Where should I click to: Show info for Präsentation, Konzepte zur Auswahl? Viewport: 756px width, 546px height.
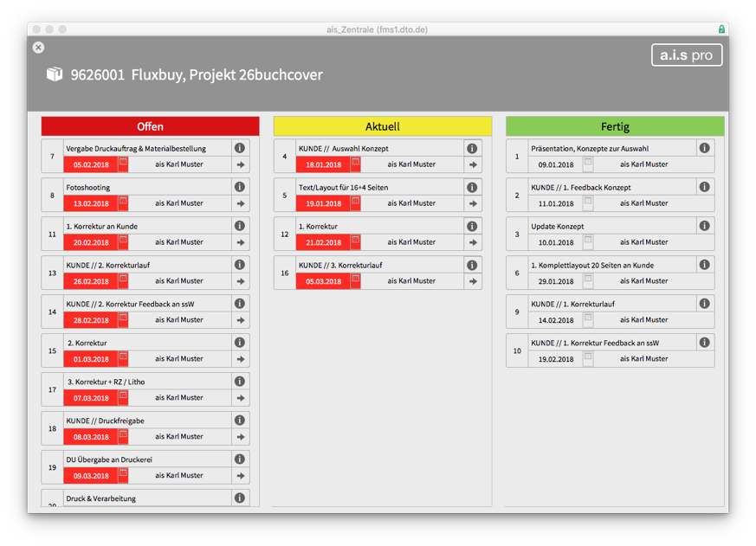click(x=704, y=148)
